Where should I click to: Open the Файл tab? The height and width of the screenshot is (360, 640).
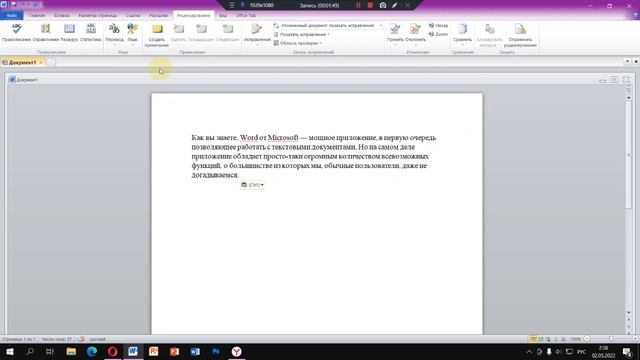(x=11, y=16)
